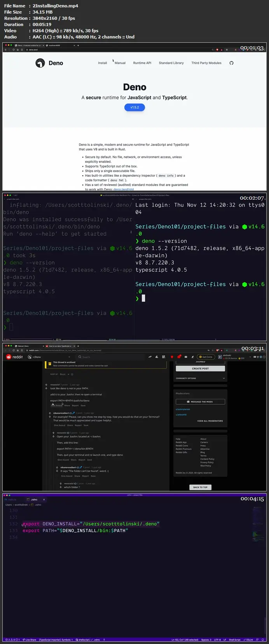Click the Get Coins button

(206, 357)
